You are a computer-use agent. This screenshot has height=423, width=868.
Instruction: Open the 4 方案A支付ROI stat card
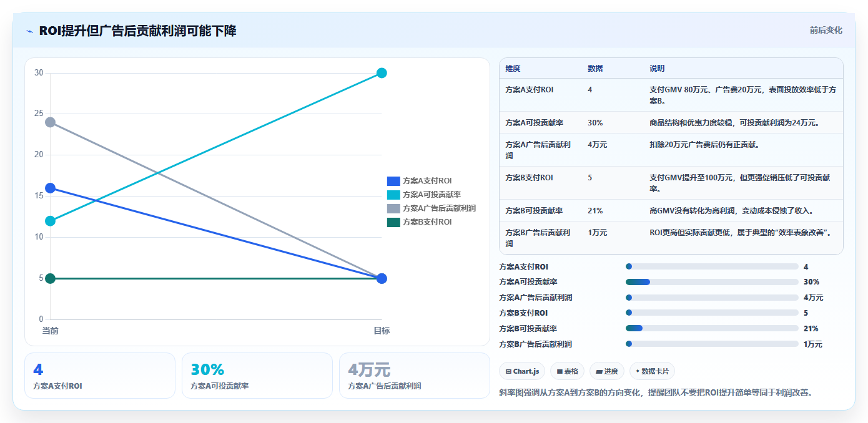point(100,376)
